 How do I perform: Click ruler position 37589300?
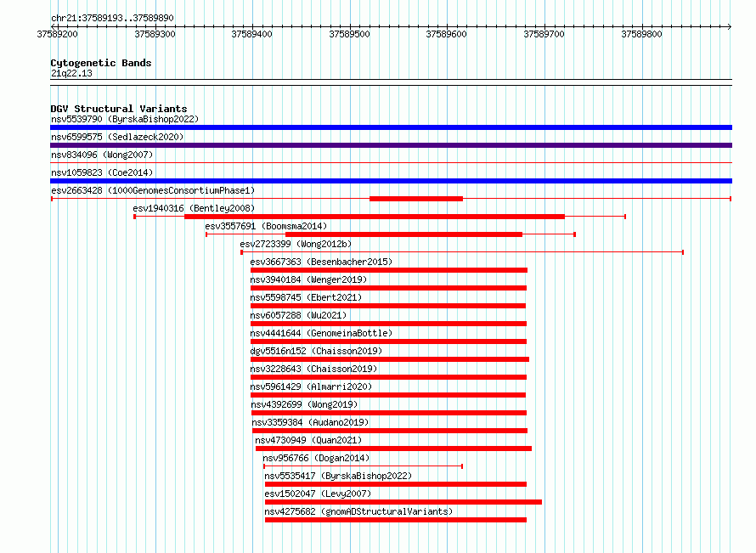pos(155,34)
